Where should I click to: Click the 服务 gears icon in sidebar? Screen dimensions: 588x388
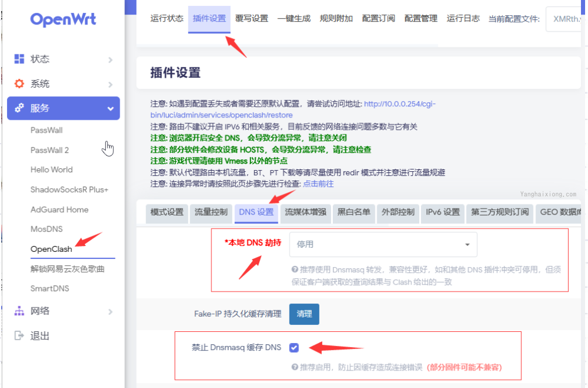tap(19, 108)
